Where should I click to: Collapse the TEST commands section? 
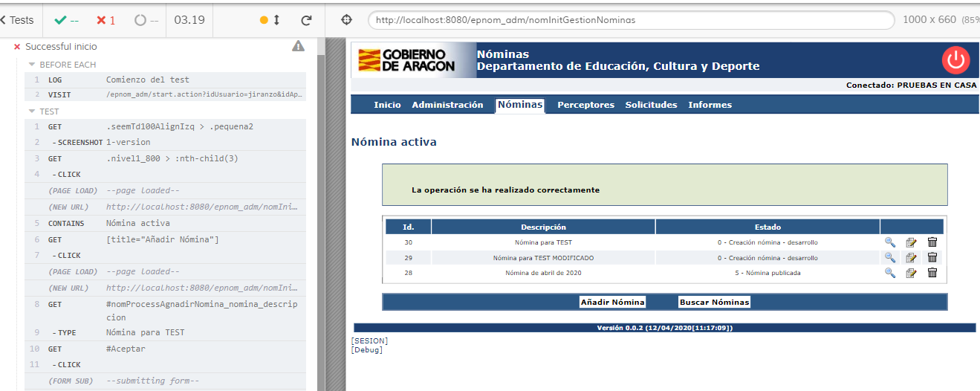coord(33,112)
